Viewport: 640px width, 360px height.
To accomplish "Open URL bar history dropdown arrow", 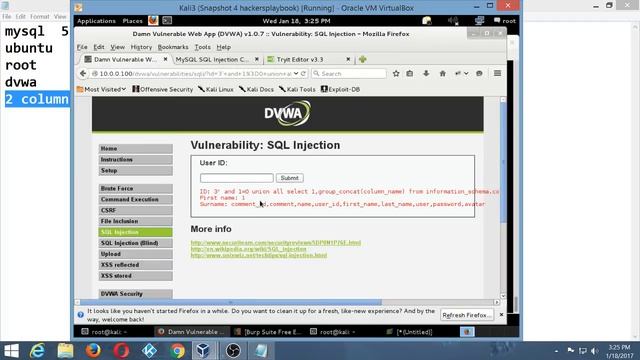I will pyautogui.click(x=296, y=73).
